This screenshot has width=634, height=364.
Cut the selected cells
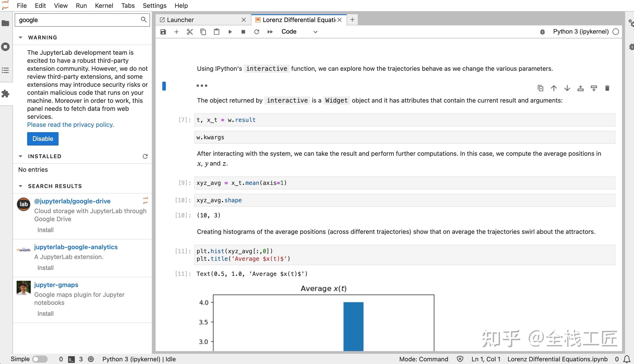click(190, 32)
